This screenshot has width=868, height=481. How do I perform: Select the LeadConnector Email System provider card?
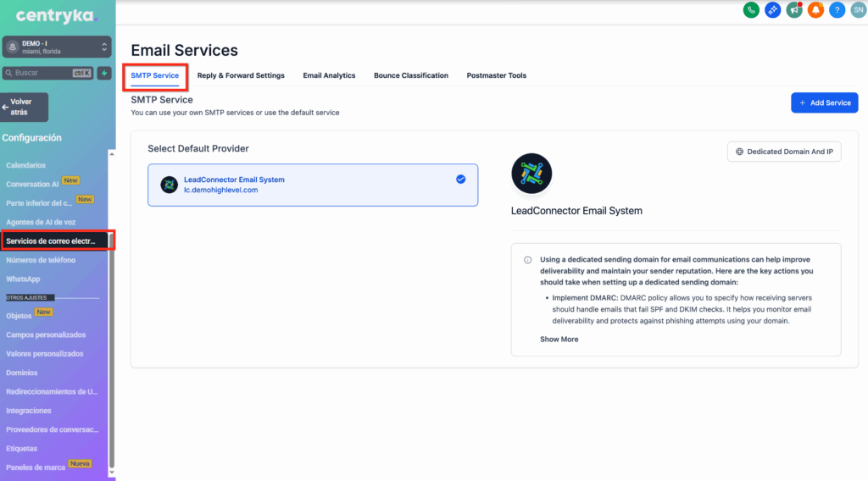[x=312, y=185]
